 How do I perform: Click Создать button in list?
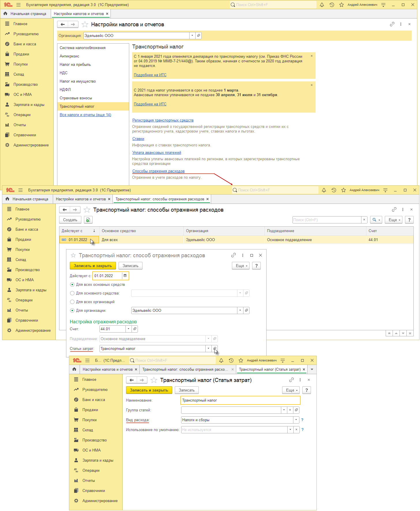(x=70, y=220)
